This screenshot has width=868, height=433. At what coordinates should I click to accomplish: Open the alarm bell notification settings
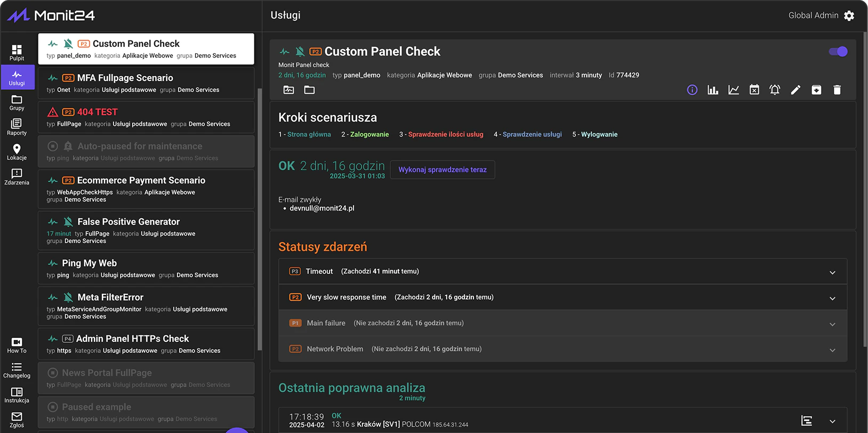click(775, 90)
